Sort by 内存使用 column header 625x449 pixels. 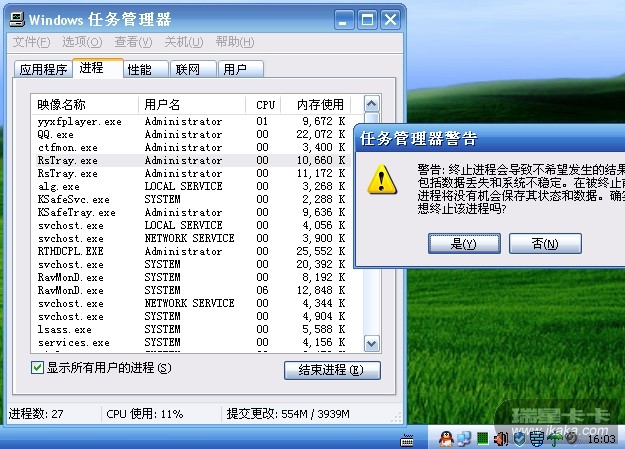click(316, 104)
